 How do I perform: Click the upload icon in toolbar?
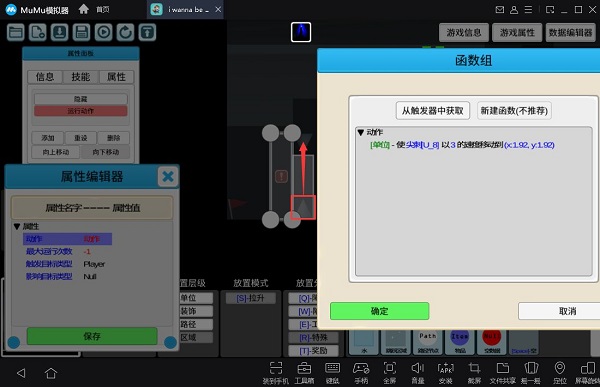147,33
